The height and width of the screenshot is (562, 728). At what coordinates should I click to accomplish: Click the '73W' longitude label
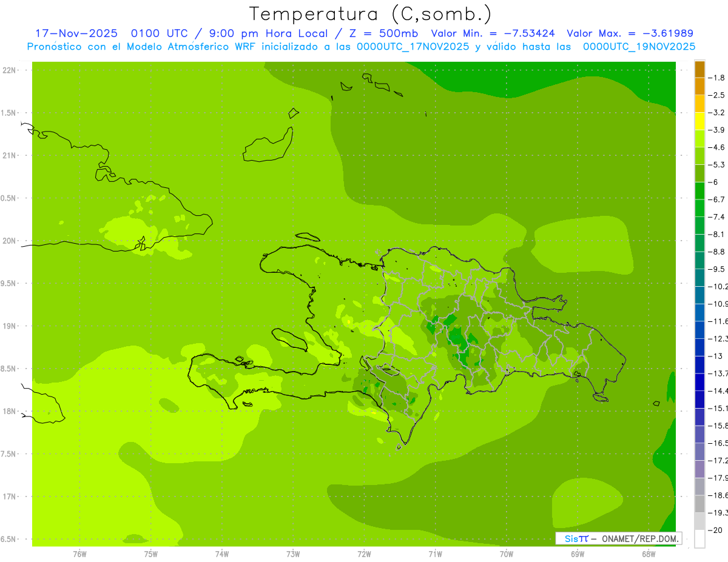click(293, 554)
